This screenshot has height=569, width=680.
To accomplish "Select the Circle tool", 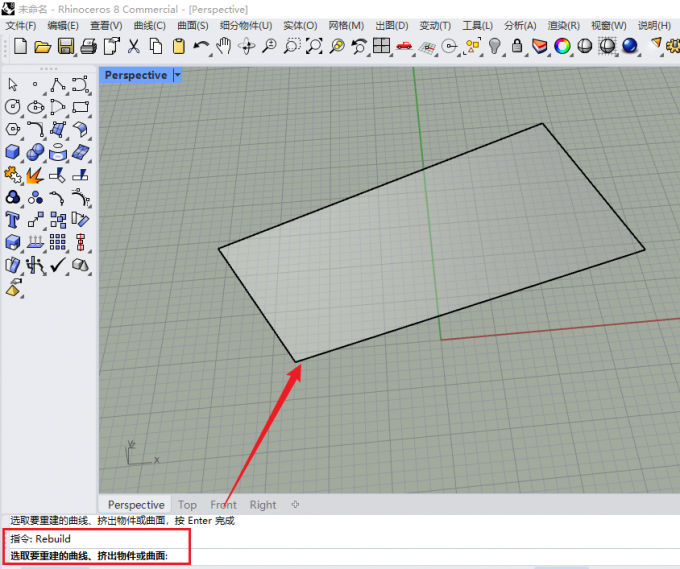I will (x=13, y=107).
